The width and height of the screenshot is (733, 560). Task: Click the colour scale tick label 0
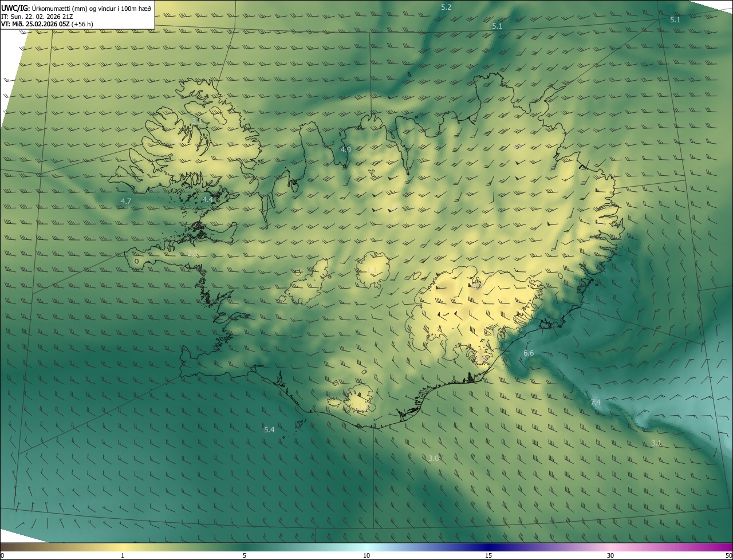2,555
